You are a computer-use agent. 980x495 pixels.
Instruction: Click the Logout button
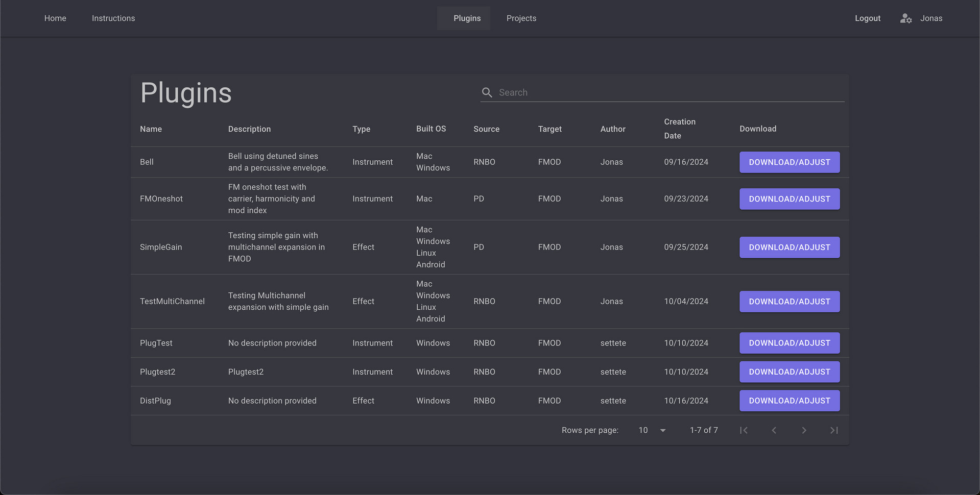[867, 18]
